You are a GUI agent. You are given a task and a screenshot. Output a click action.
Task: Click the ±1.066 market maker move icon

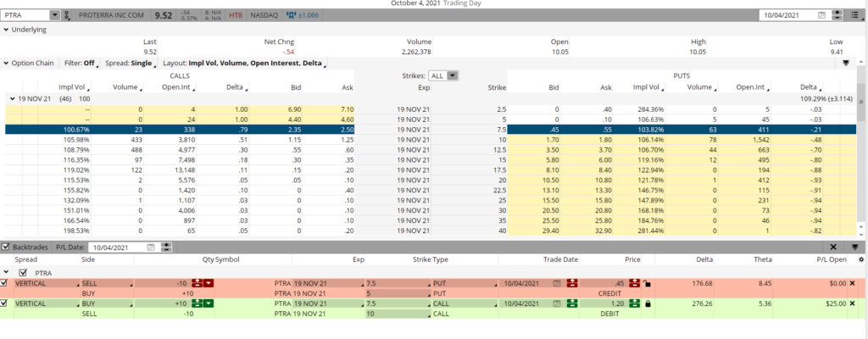coord(297,15)
